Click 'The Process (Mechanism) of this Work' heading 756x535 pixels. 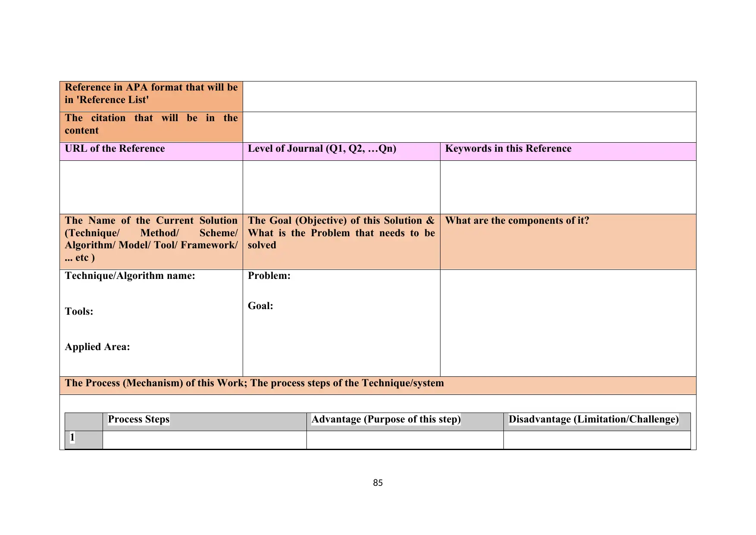click(x=378, y=386)
